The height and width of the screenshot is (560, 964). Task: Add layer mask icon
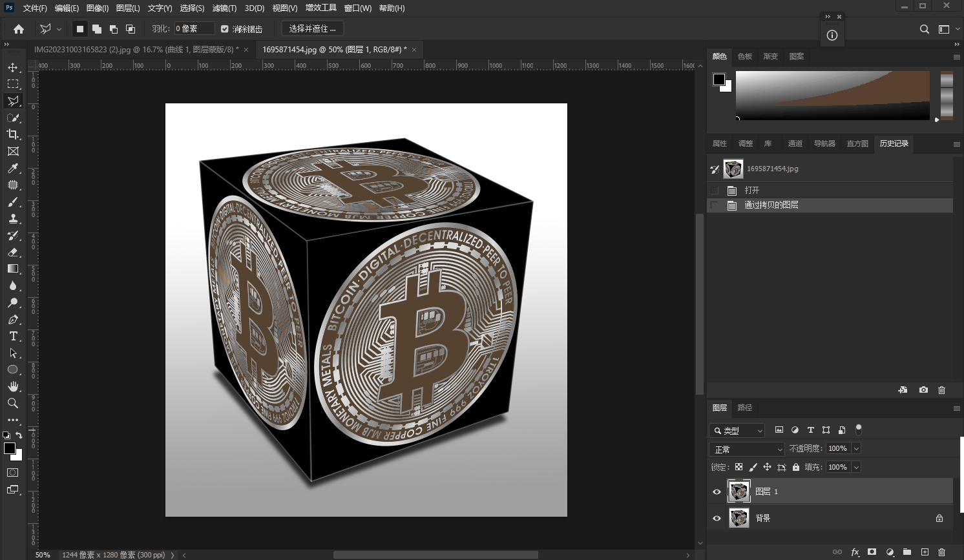(x=872, y=552)
